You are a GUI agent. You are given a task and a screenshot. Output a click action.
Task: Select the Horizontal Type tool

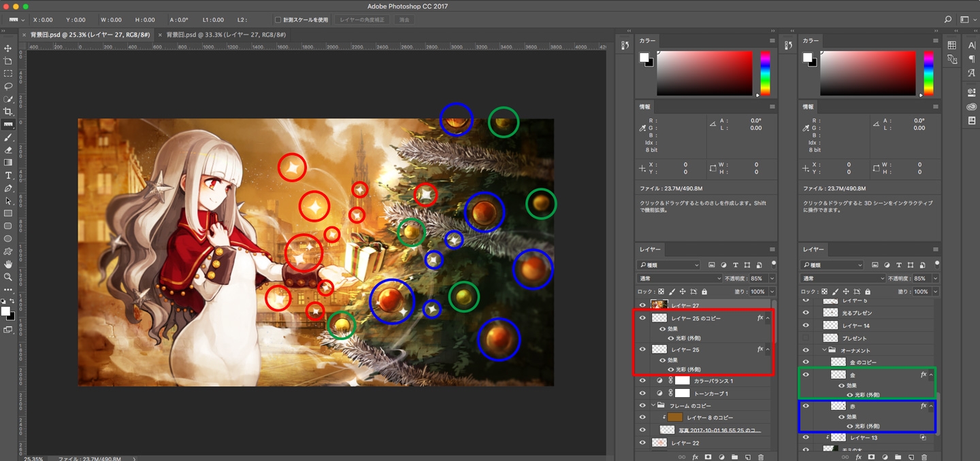coord(8,175)
